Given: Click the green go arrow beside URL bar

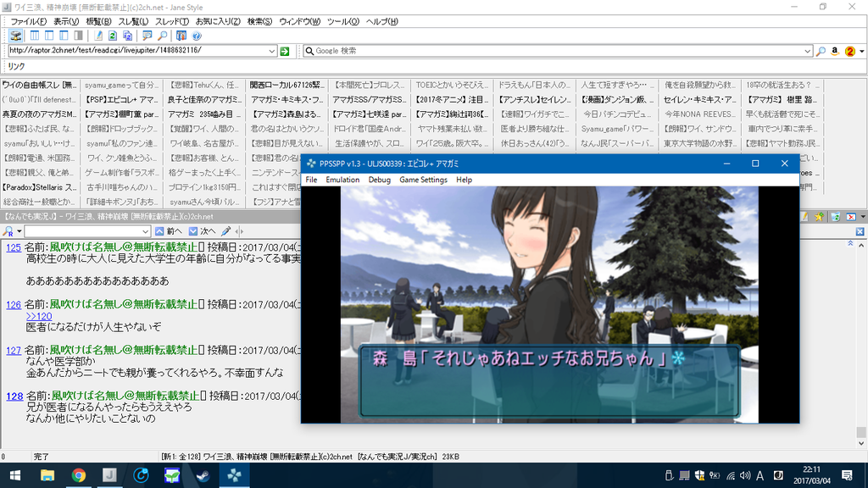Looking at the screenshot, I should 285,51.
